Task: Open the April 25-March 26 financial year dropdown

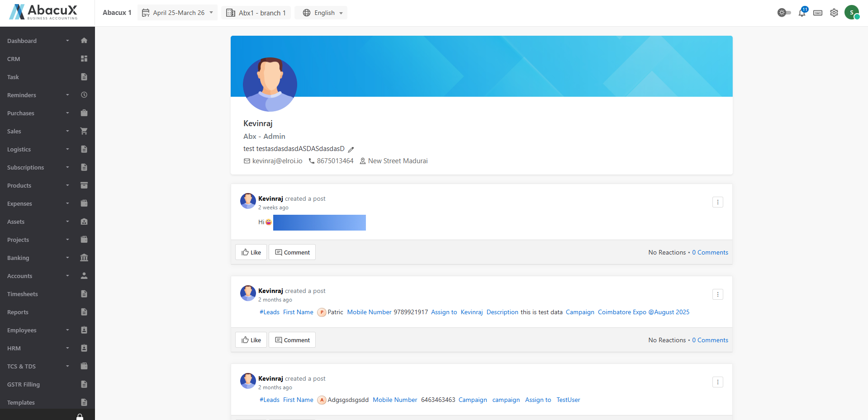Action: (177, 13)
